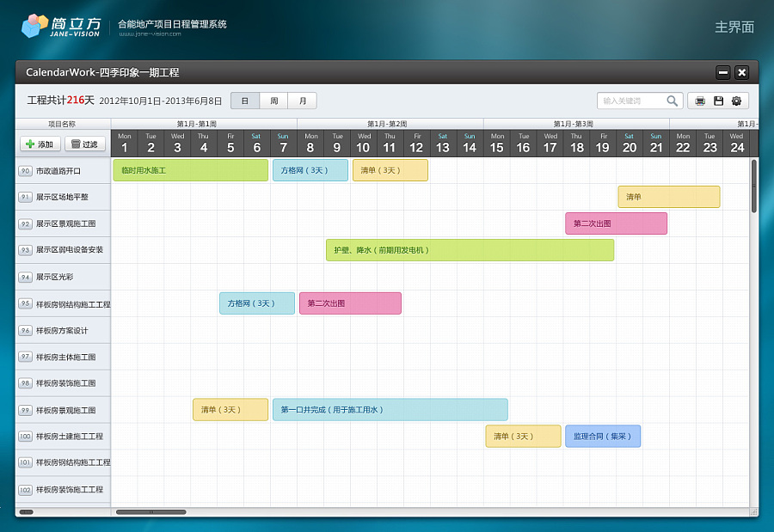Click the magnifier search icon
The height and width of the screenshot is (532, 774).
click(x=672, y=101)
